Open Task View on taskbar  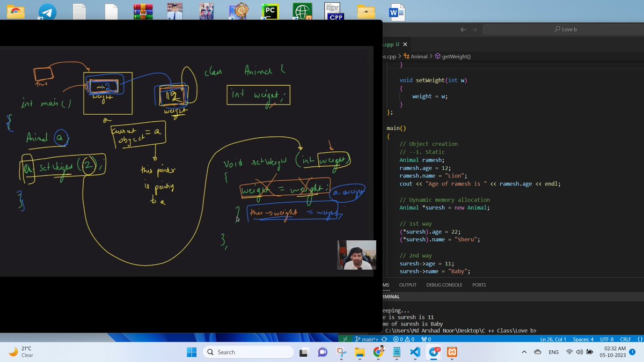(x=304, y=352)
